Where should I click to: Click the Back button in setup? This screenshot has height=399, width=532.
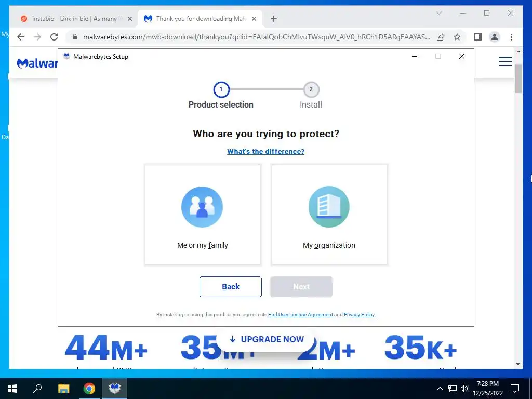(230, 287)
